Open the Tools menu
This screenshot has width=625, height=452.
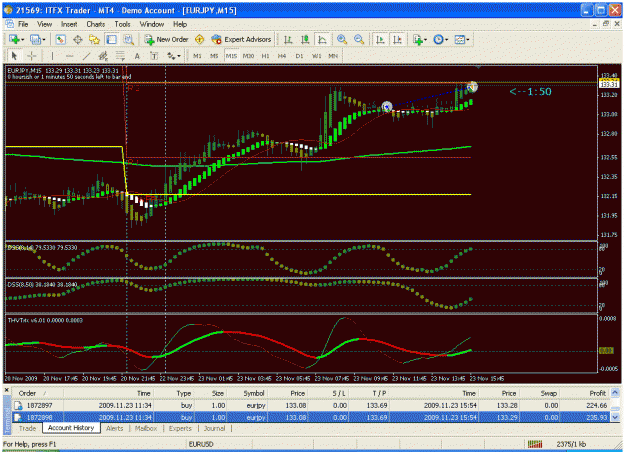[122, 24]
